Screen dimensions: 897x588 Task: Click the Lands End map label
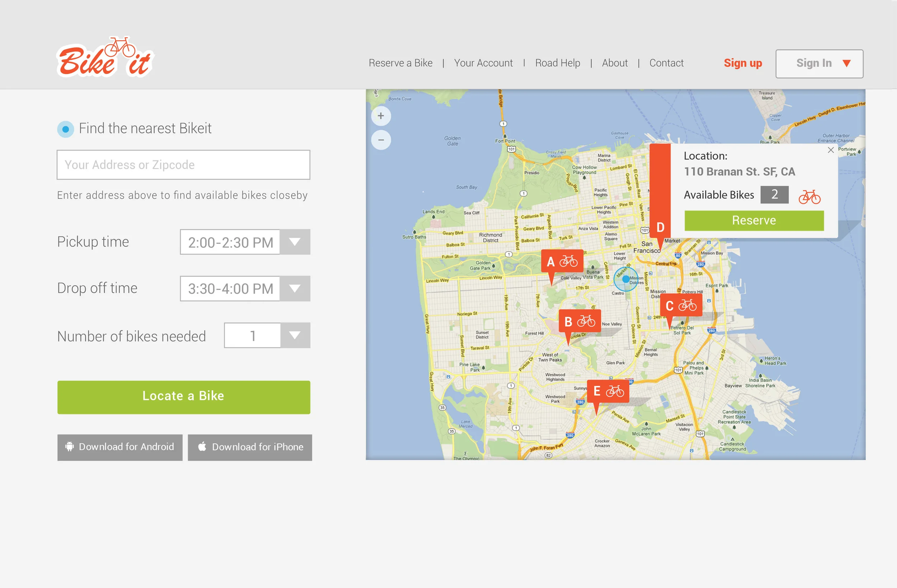click(x=433, y=211)
